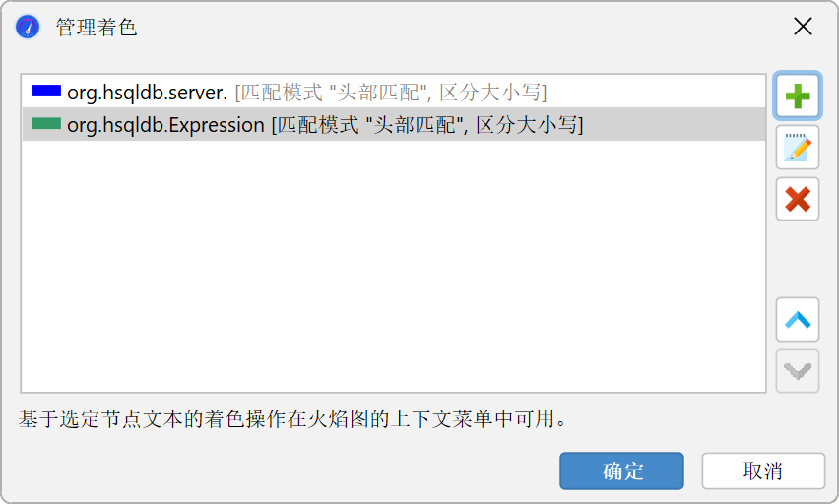Click the hint text about flame graph menu
This screenshot has height=504, width=839.
point(293,419)
